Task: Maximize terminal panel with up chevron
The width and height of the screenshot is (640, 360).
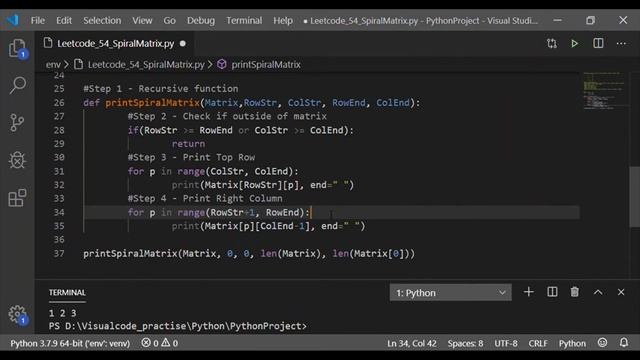Action: 598,292
